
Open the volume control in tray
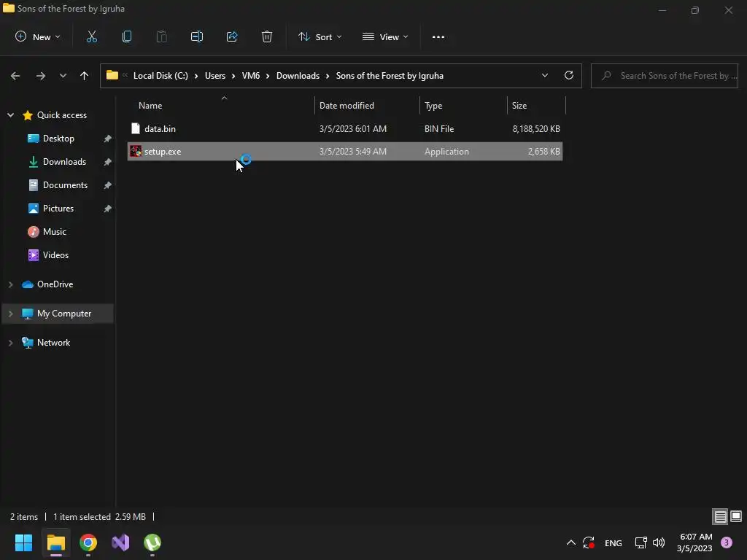[x=659, y=542]
